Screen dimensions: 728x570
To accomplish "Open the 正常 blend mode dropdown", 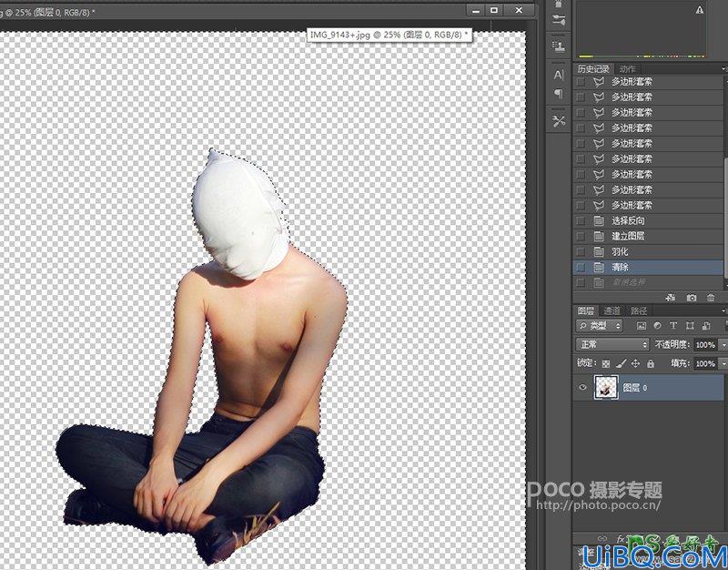I will click(x=612, y=345).
